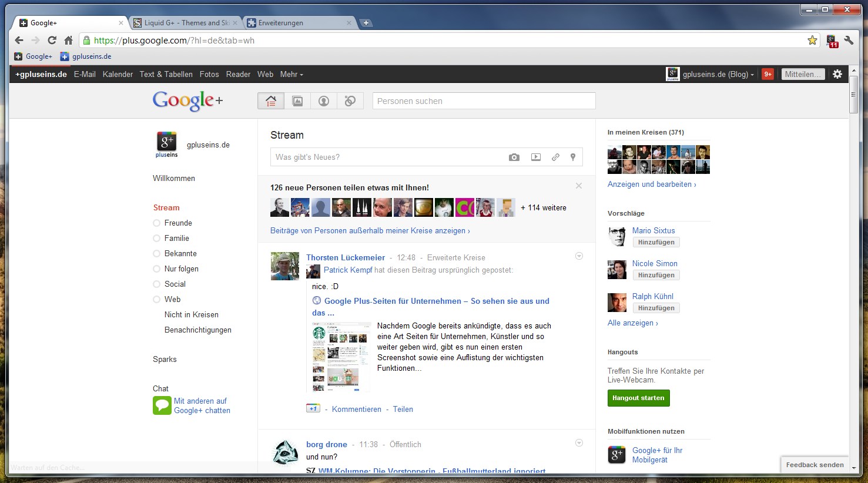Viewport: 868px width, 483px height.
Task: Expand the Mehr dropdown in top bar
Action: 291,74
